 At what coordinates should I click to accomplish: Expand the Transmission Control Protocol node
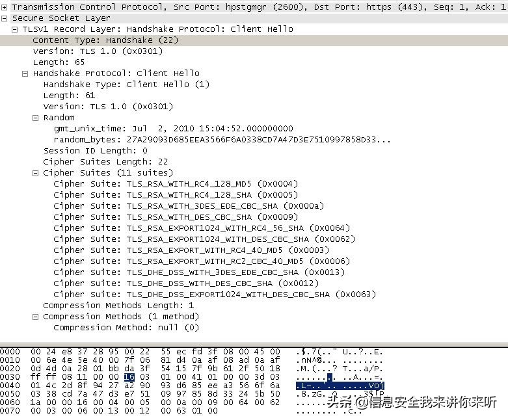click(x=4, y=7)
